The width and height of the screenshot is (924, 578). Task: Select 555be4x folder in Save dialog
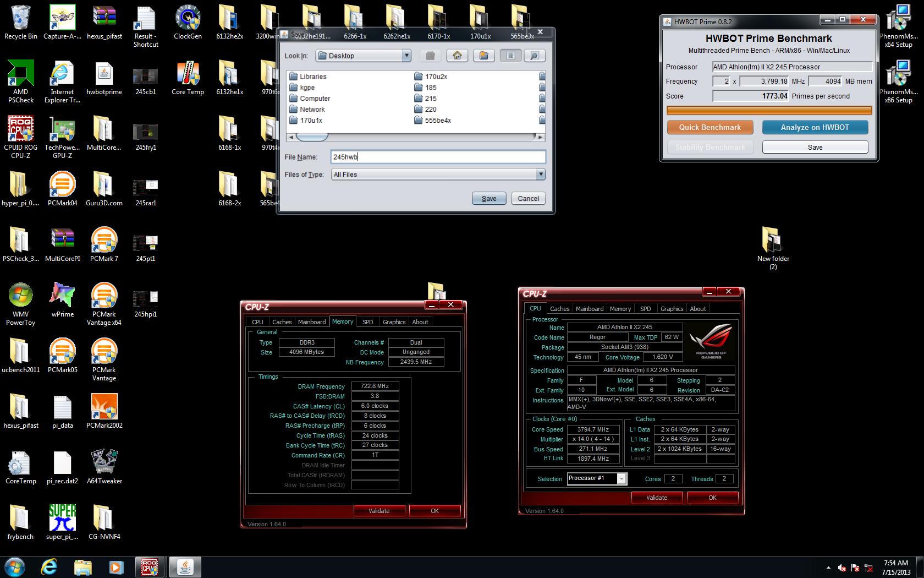(x=432, y=120)
